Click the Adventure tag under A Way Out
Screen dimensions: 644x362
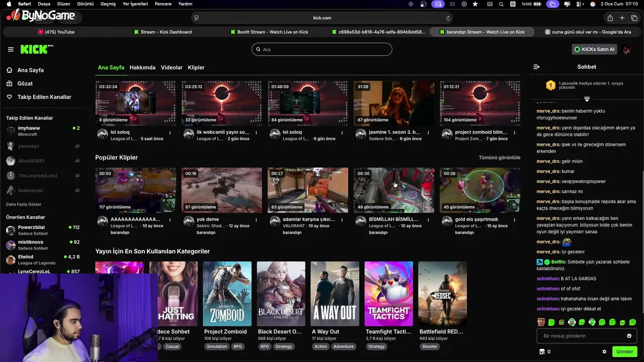[x=344, y=346]
